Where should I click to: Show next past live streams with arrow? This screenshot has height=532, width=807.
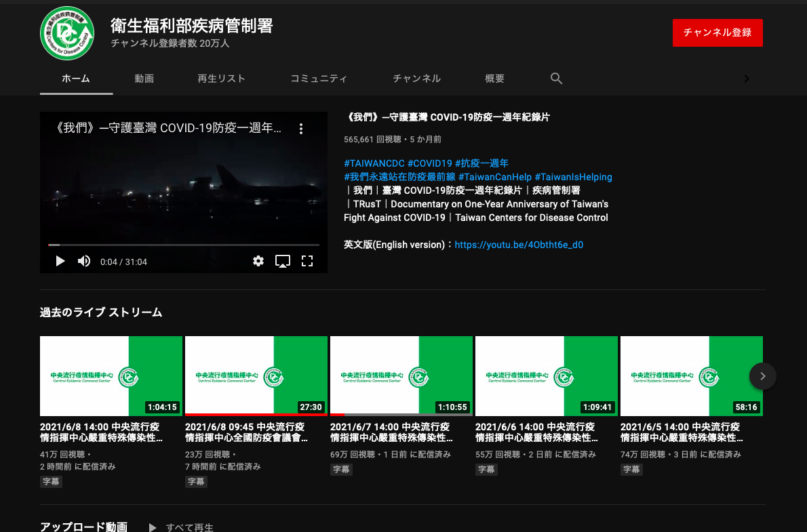(763, 376)
